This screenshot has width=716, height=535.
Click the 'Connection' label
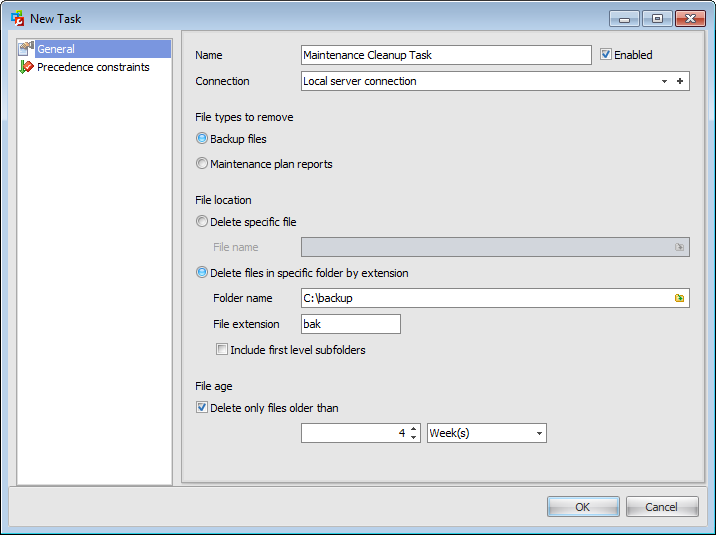(x=222, y=81)
